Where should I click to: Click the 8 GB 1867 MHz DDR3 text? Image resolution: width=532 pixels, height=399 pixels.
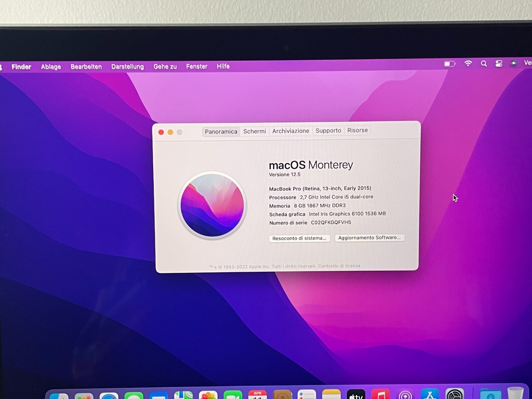(x=320, y=205)
